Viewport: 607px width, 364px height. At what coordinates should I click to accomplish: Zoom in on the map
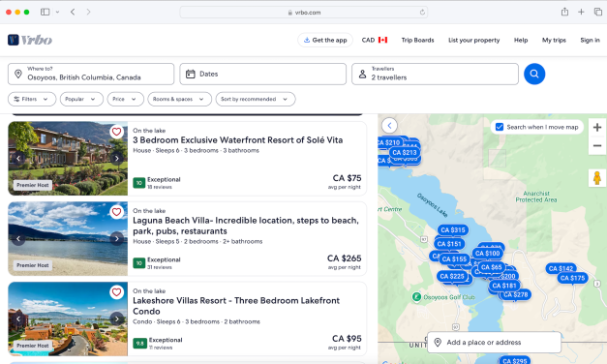click(597, 127)
